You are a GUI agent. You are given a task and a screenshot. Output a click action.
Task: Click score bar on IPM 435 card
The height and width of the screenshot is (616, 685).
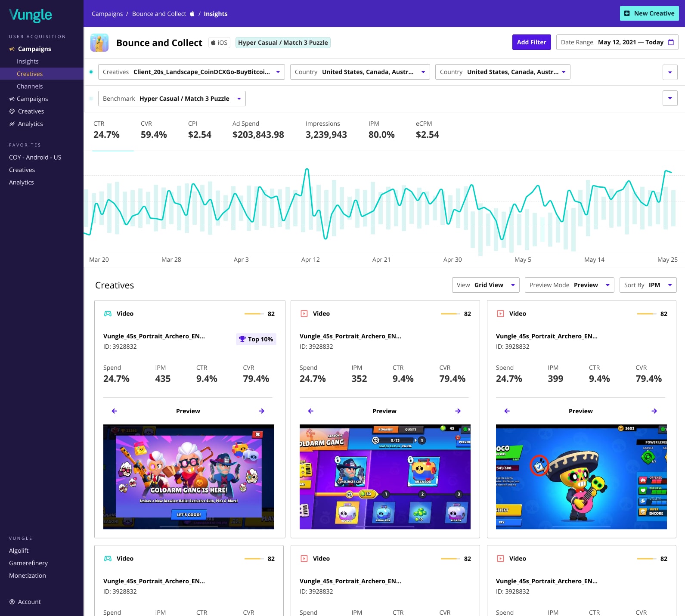[x=254, y=314]
